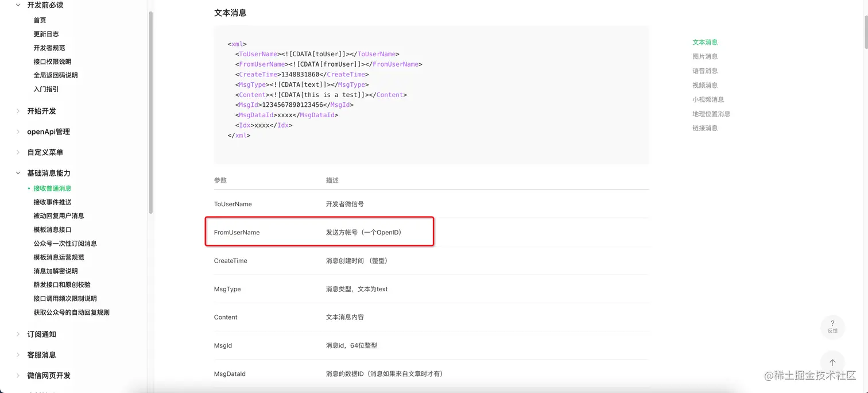Click the CreateTime line in the XML code
The image size is (868, 393).
(302, 74)
